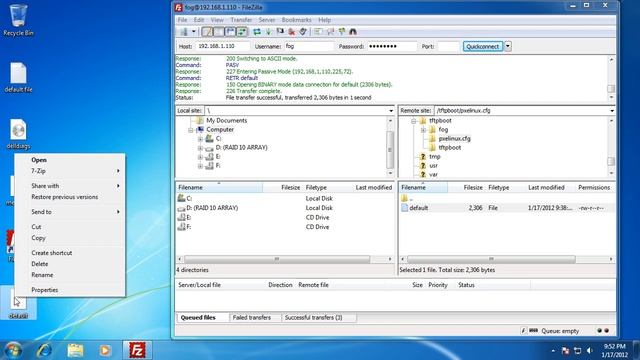The height and width of the screenshot is (360, 640).
Task: Click the Username field containing fog
Action: 309,47
